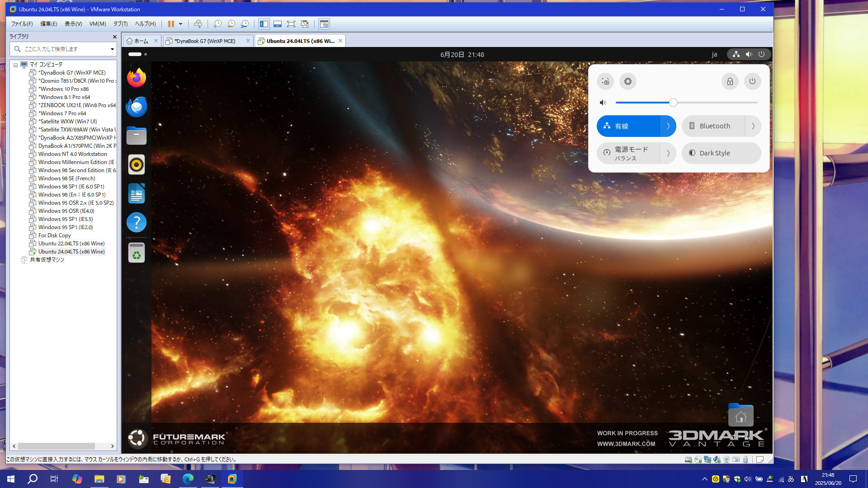The image size is (868, 488).
Task: Open the power options dropdown beside pause
Action: coord(180,24)
